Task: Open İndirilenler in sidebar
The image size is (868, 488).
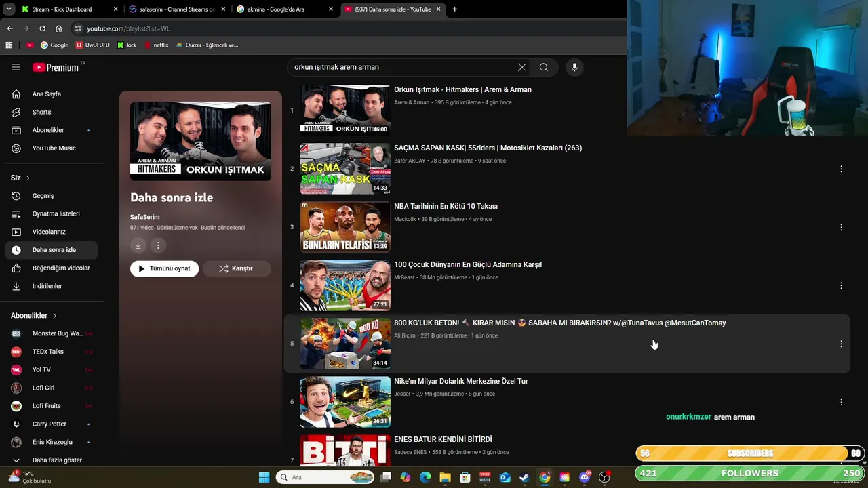Action: (52, 286)
